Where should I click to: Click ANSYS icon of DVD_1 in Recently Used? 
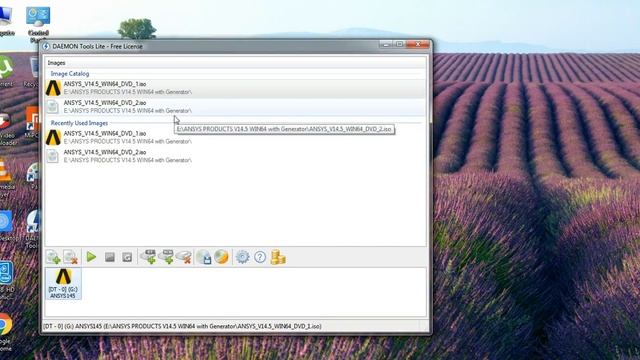[53, 137]
